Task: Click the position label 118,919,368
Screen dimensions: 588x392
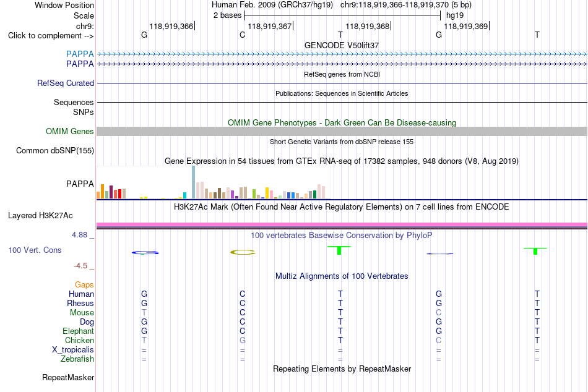Action: click(x=368, y=26)
